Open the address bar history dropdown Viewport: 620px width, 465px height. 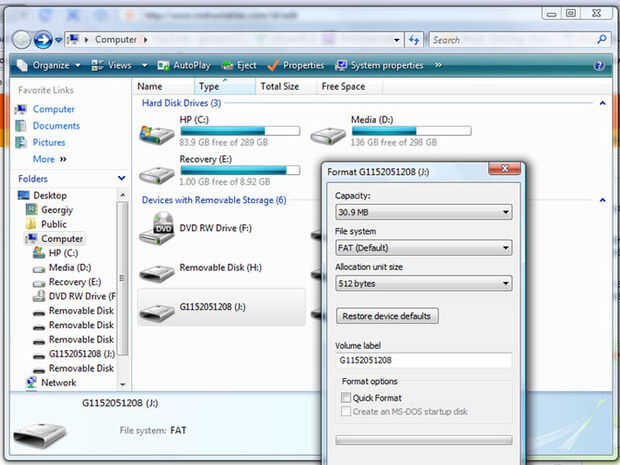396,40
